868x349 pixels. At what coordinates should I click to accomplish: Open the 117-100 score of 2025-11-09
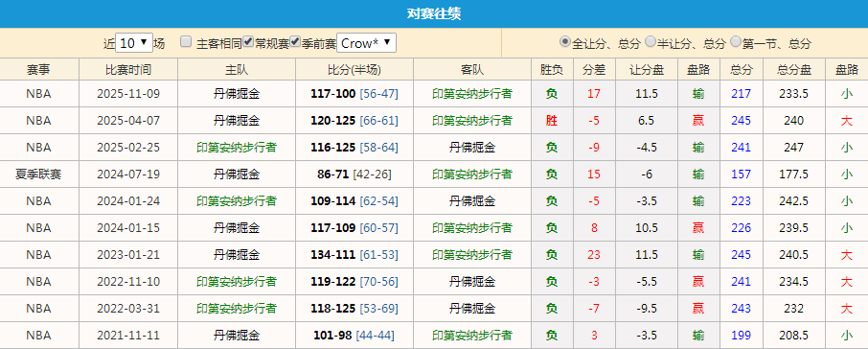pyautogui.click(x=333, y=94)
